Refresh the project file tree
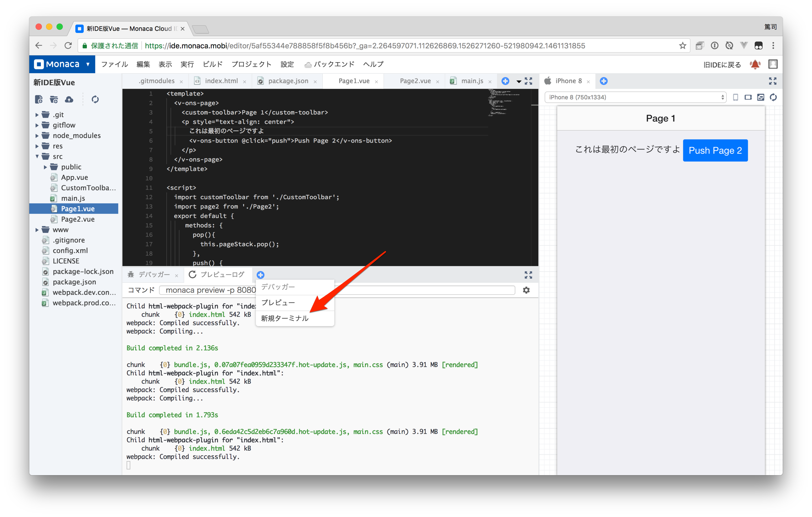Viewport: 812px width, 517px height. (x=95, y=99)
